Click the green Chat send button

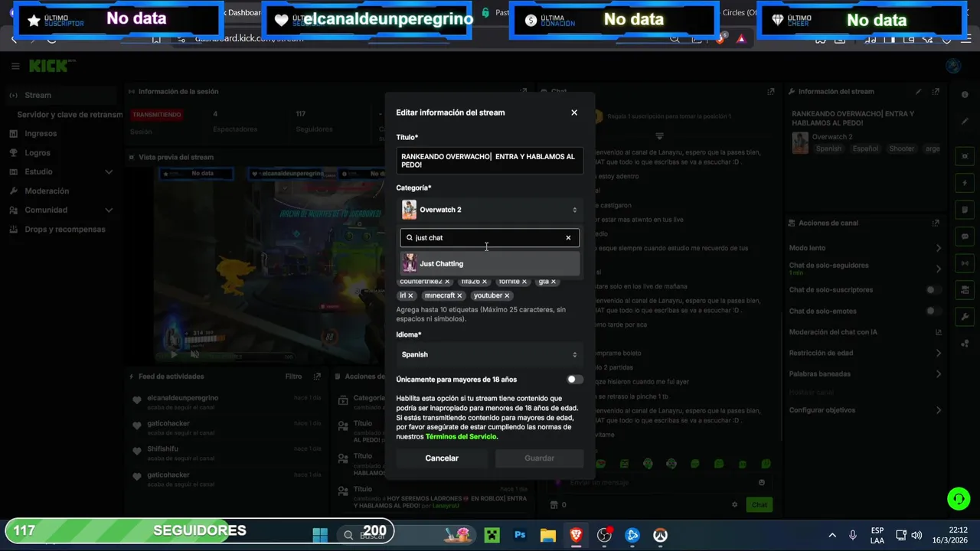tap(759, 505)
